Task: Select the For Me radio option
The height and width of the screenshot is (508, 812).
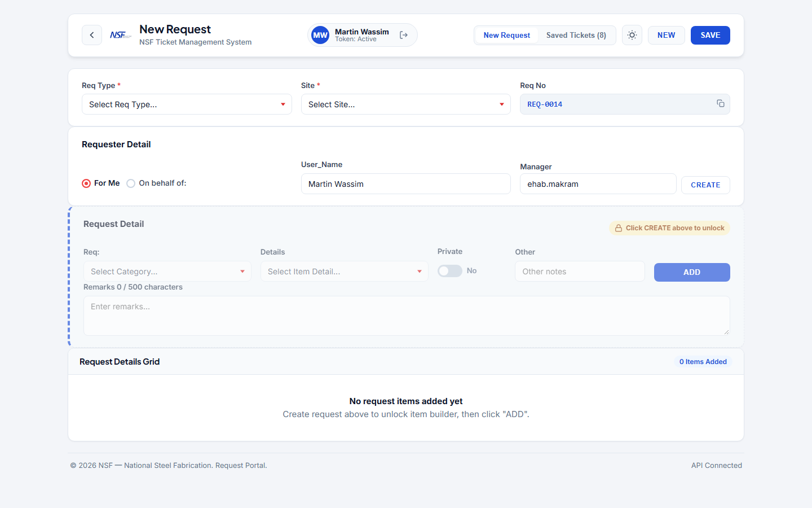Action: 86,183
